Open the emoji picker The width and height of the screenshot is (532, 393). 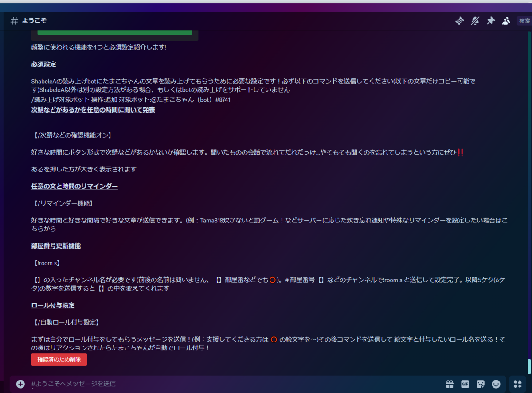click(496, 384)
